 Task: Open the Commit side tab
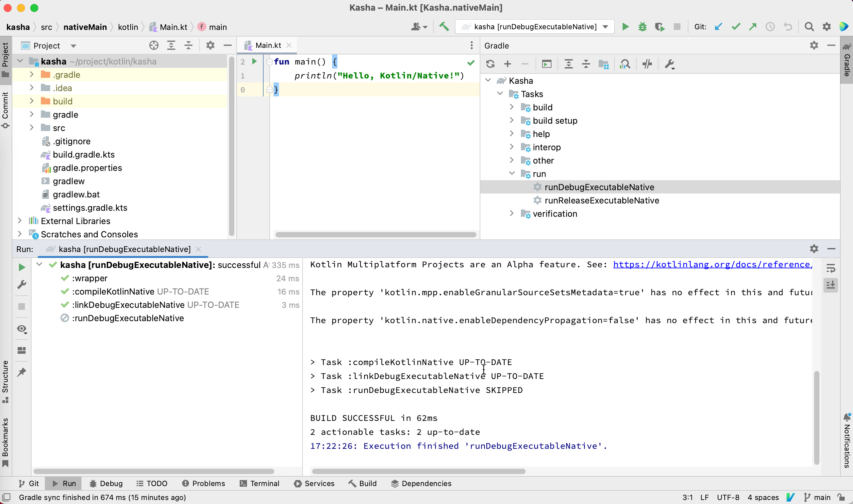(x=5, y=110)
